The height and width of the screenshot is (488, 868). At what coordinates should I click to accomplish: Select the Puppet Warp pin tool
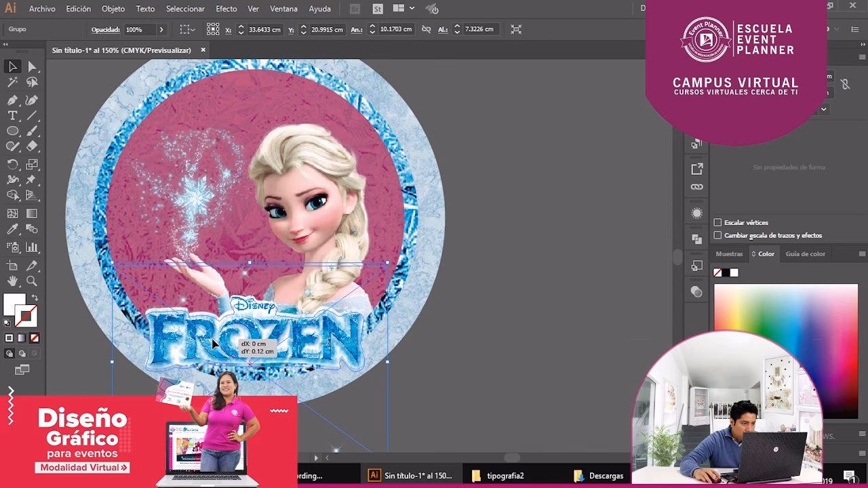pyautogui.click(x=32, y=180)
